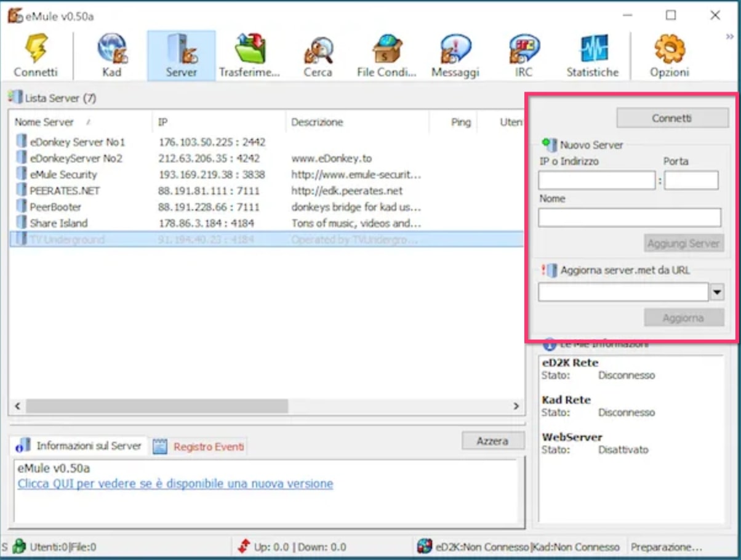The width and height of the screenshot is (741, 560).
Task: Click server icon beside Share Island
Action: click(22, 223)
